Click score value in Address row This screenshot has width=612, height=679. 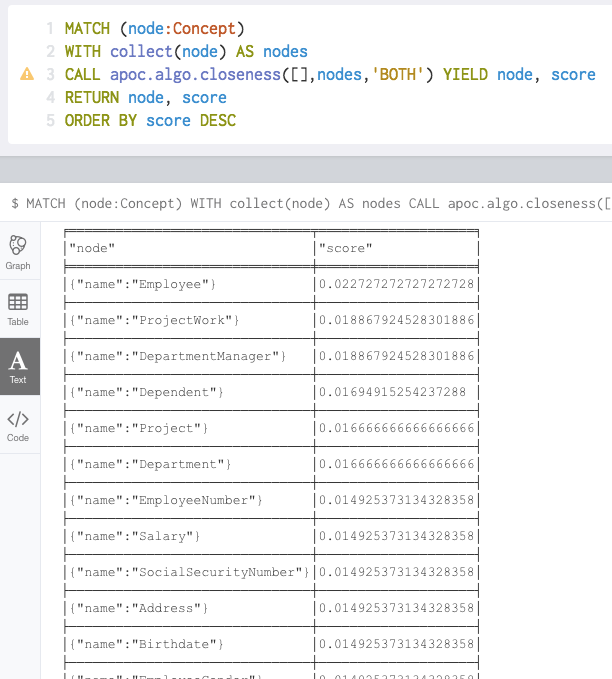tap(396, 608)
